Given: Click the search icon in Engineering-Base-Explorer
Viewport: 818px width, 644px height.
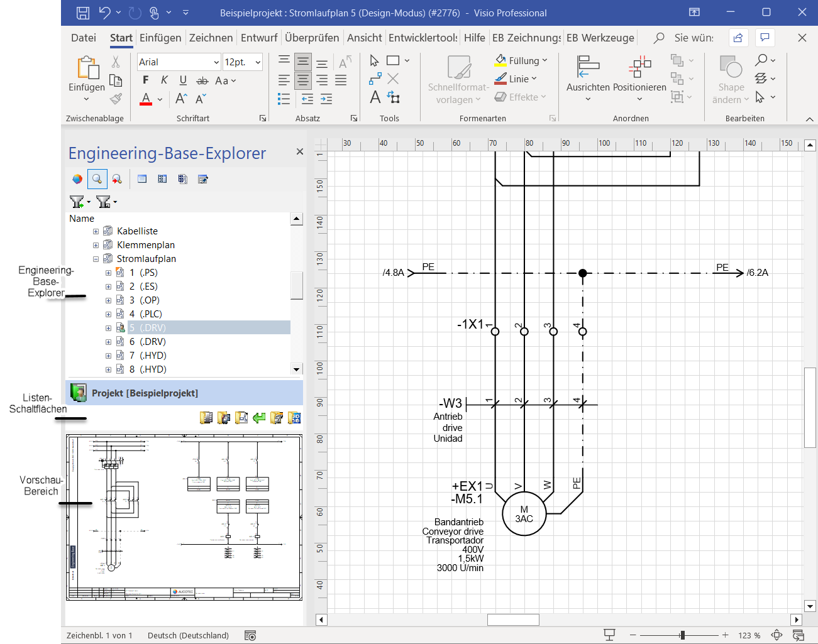Looking at the screenshot, I should point(97,179).
